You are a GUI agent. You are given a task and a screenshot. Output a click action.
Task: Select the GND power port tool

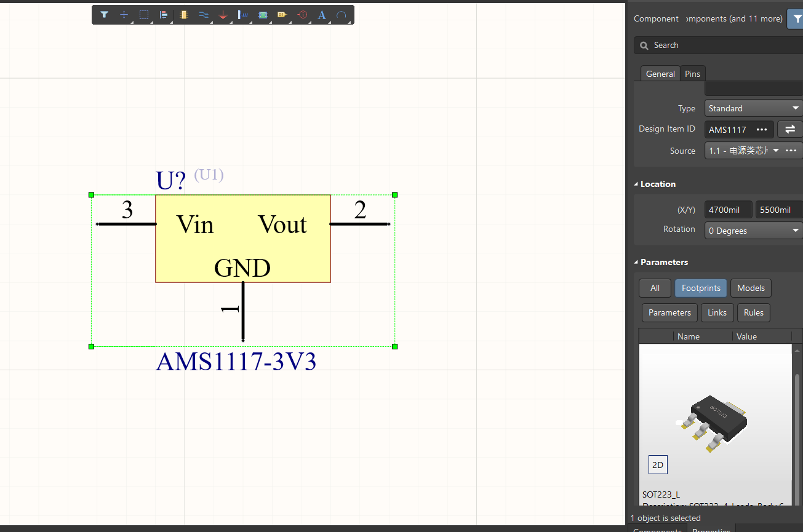click(223, 15)
